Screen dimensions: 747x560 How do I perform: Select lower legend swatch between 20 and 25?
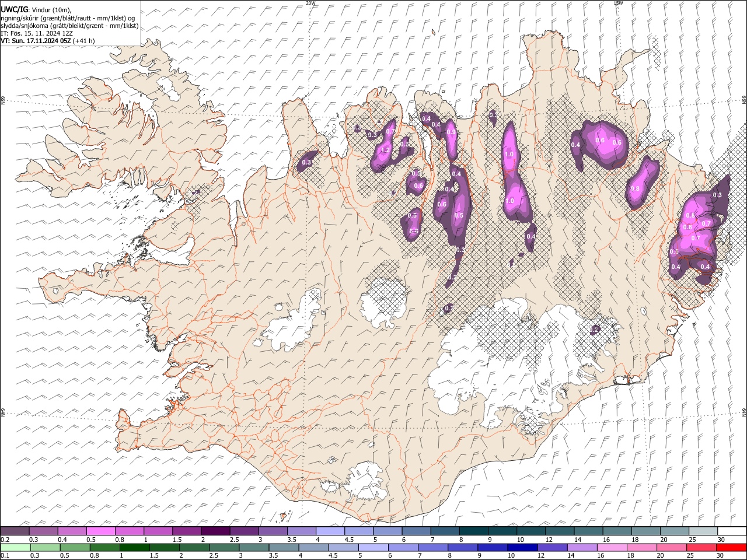tap(671, 547)
